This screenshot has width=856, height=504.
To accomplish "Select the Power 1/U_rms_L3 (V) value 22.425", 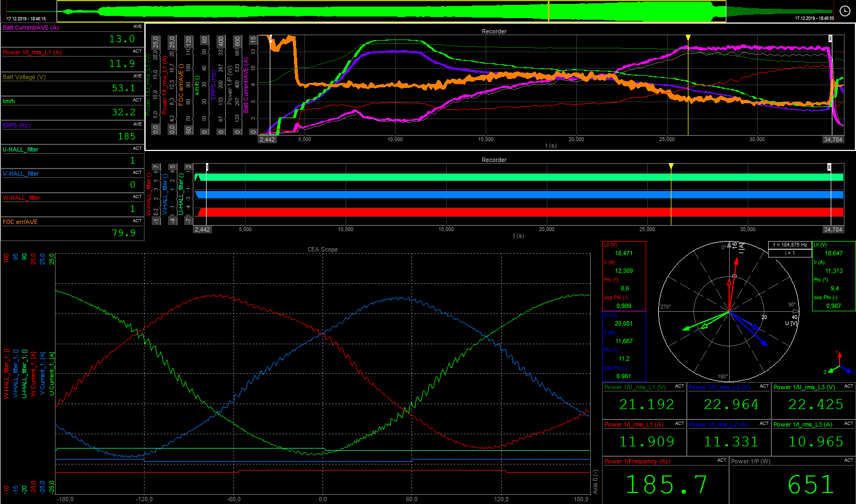I will pyautogui.click(x=816, y=405).
